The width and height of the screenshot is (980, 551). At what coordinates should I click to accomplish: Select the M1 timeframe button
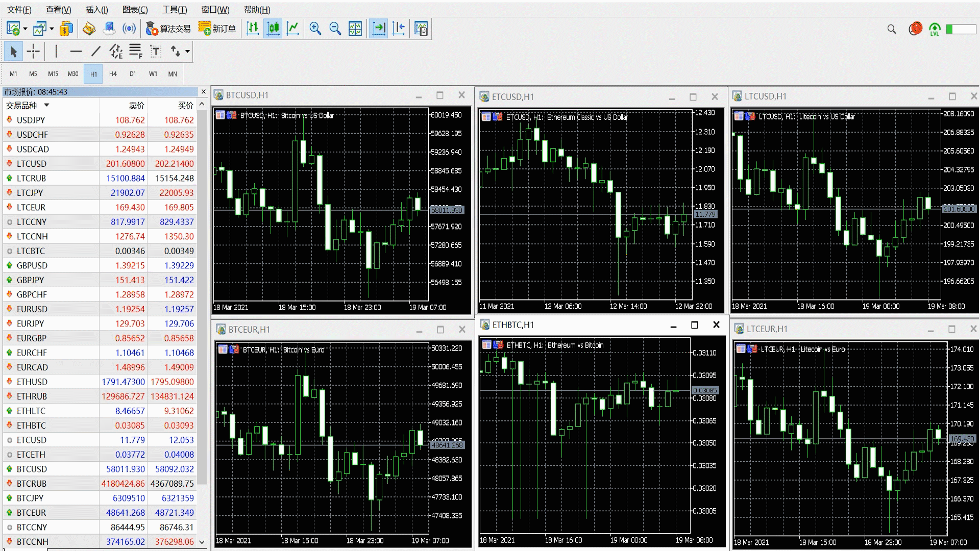13,74
